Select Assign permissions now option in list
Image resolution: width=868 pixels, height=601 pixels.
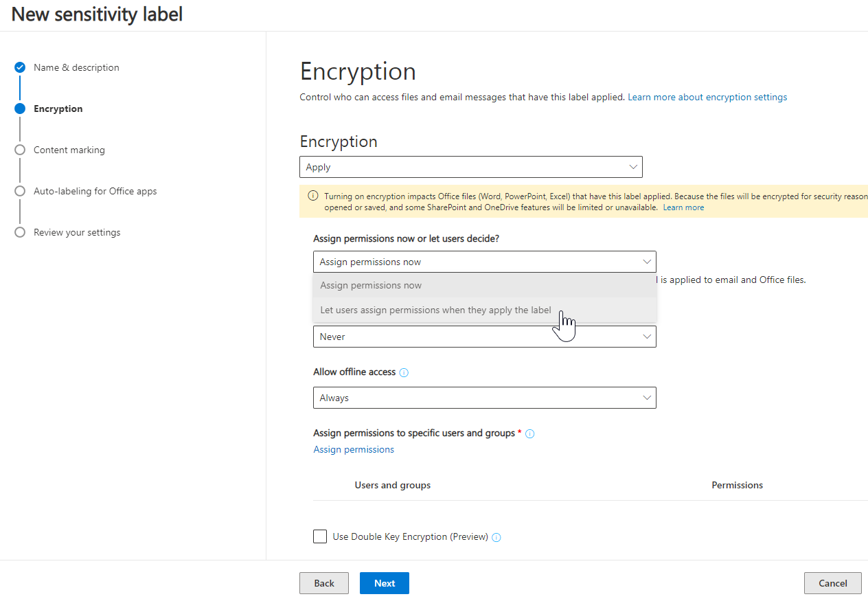[x=371, y=285]
